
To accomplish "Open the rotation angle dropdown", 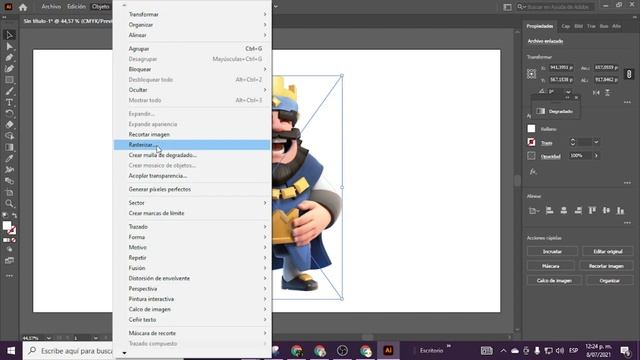I will [x=568, y=92].
